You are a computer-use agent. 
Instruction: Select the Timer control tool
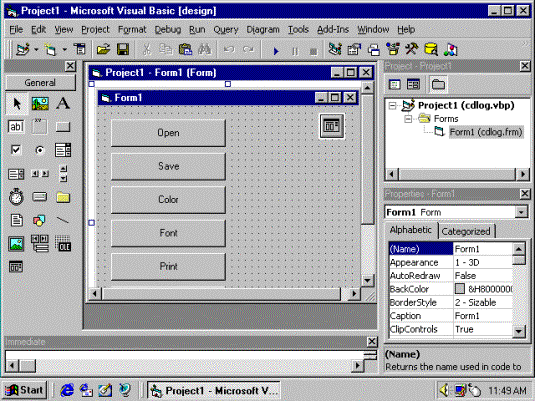(16, 197)
